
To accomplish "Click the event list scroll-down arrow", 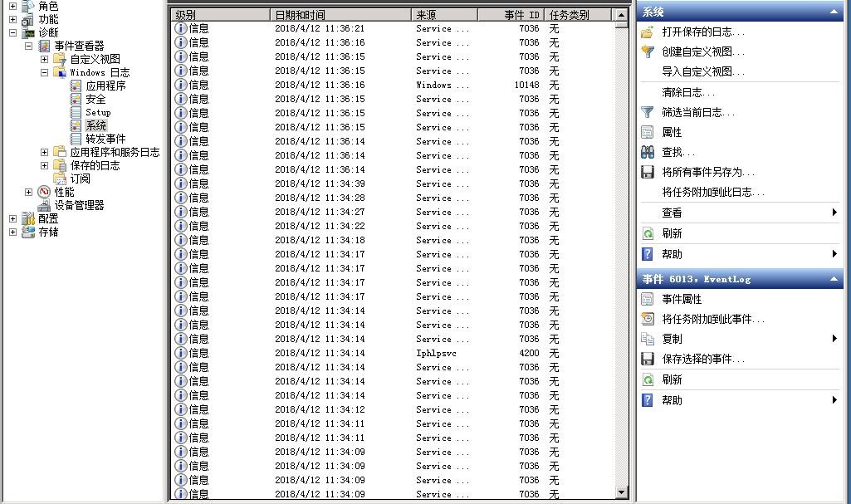I will click(621, 492).
